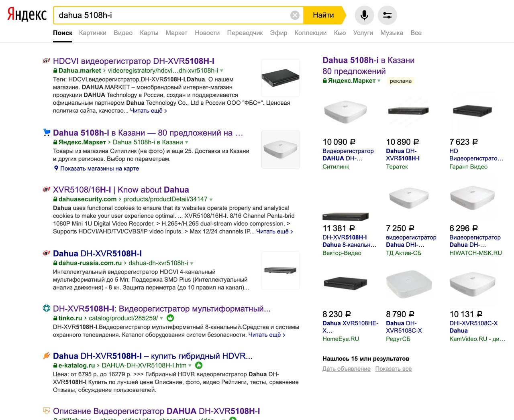Open DHI-XVR5108C-X Dahua offer at KamVideo

(x=473, y=327)
